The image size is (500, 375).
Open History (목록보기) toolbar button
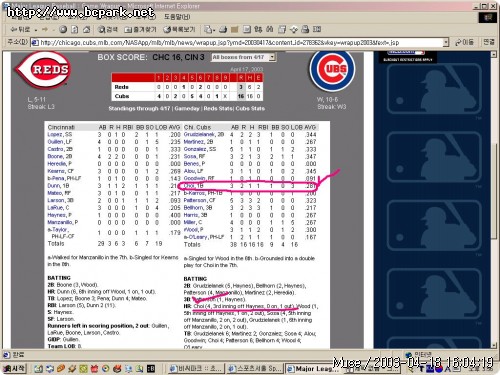tap(179, 30)
